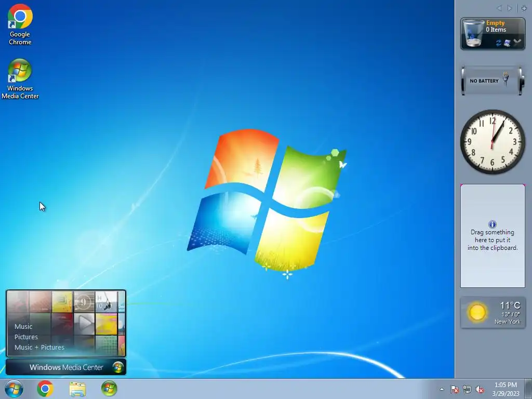Click the number 9 thumbnail in Media Center gadget

(x=84, y=301)
